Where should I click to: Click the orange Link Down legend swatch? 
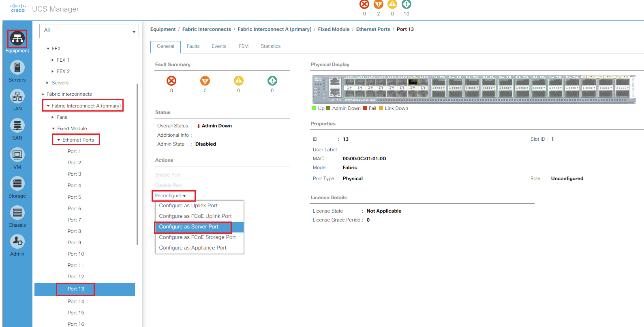point(381,108)
